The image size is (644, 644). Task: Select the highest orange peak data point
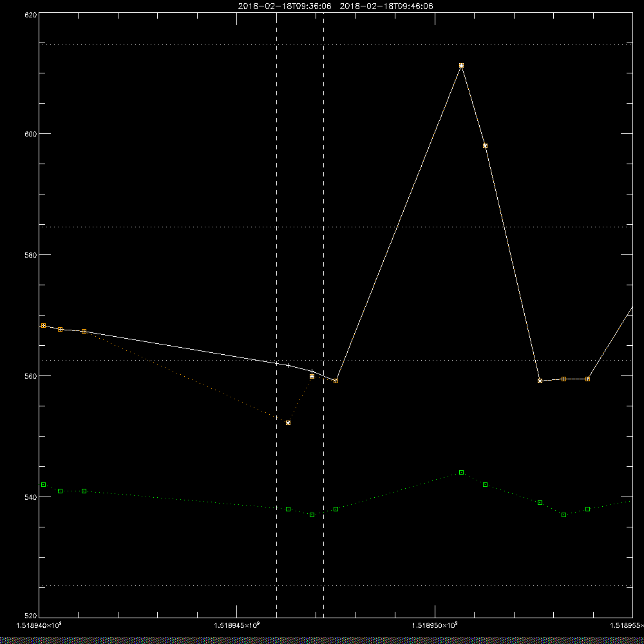(461, 66)
